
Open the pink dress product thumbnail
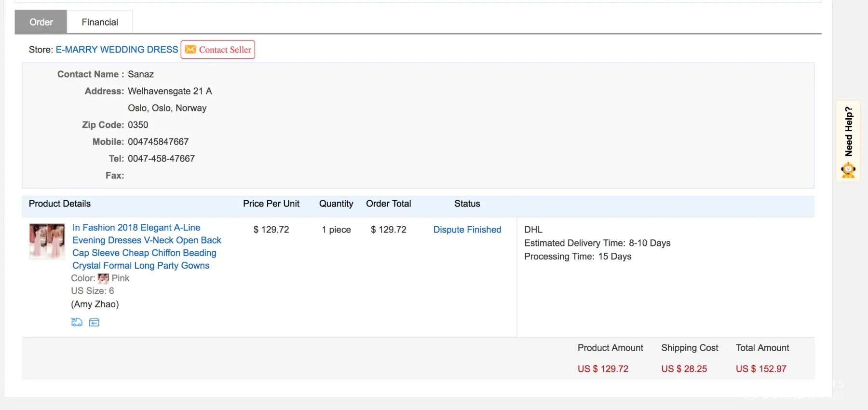(x=47, y=241)
